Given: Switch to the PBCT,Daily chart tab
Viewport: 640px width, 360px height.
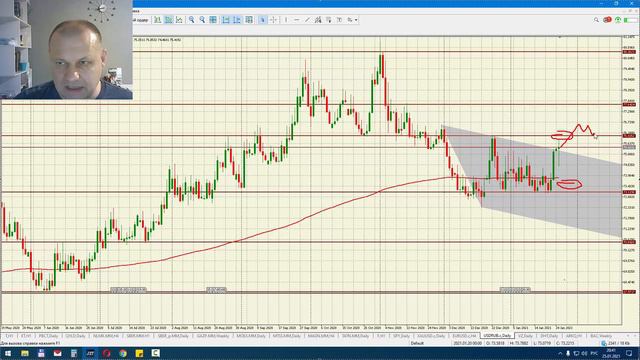Looking at the screenshot, I should (x=48, y=336).
